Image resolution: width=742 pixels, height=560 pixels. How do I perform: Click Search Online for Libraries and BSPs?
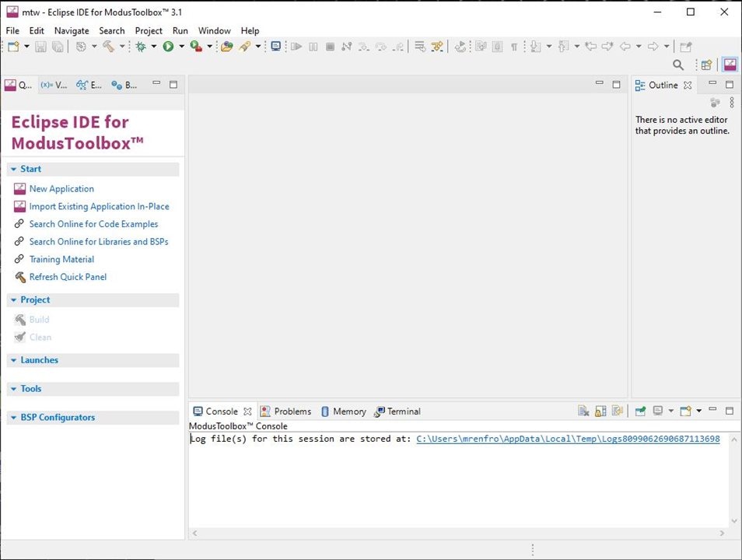pos(99,241)
